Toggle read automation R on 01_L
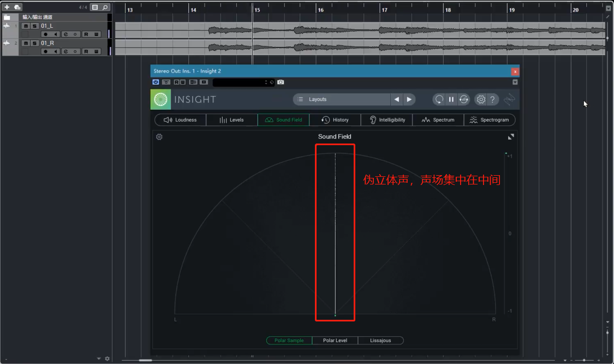Screen dimensions: 614x364 (86, 34)
